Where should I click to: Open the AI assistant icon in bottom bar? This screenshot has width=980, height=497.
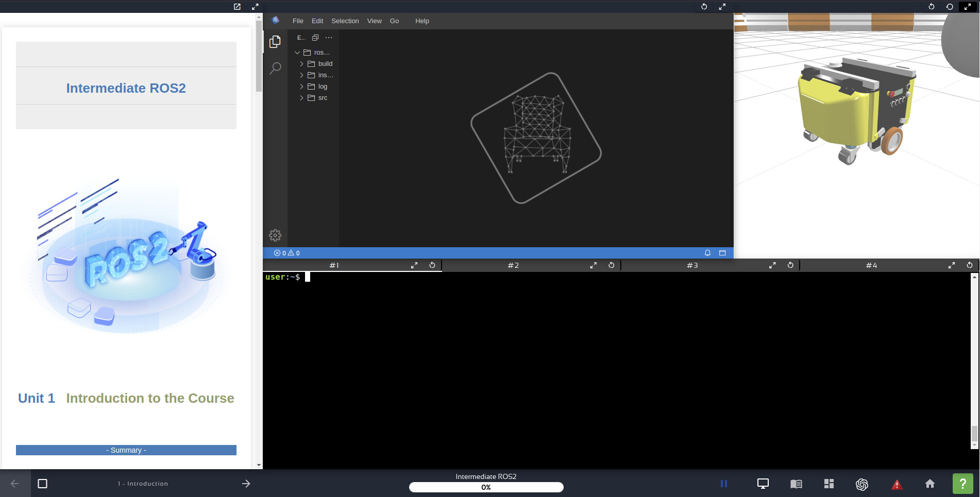862,484
